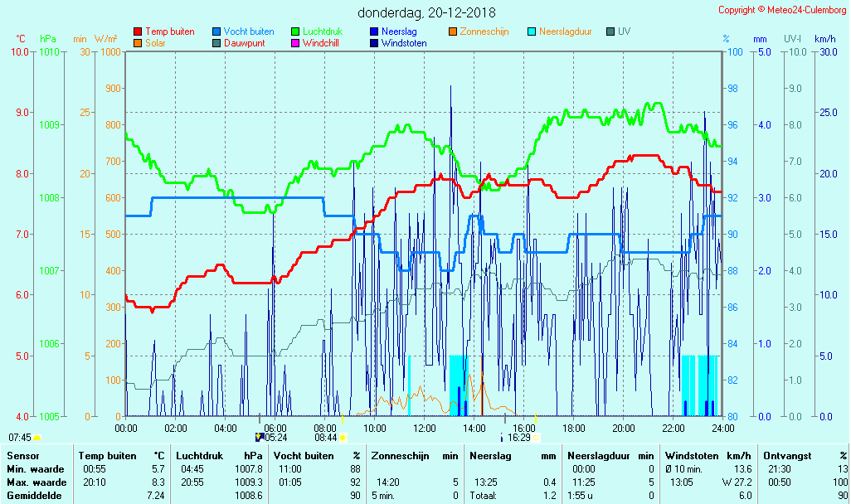Click the yellow icon beside 07:45

[37, 437]
